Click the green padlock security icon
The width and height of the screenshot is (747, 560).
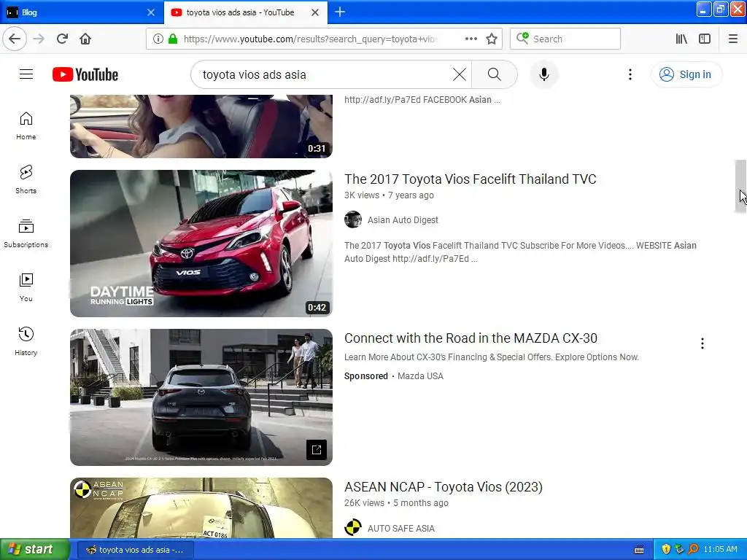[x=173, y=39]
